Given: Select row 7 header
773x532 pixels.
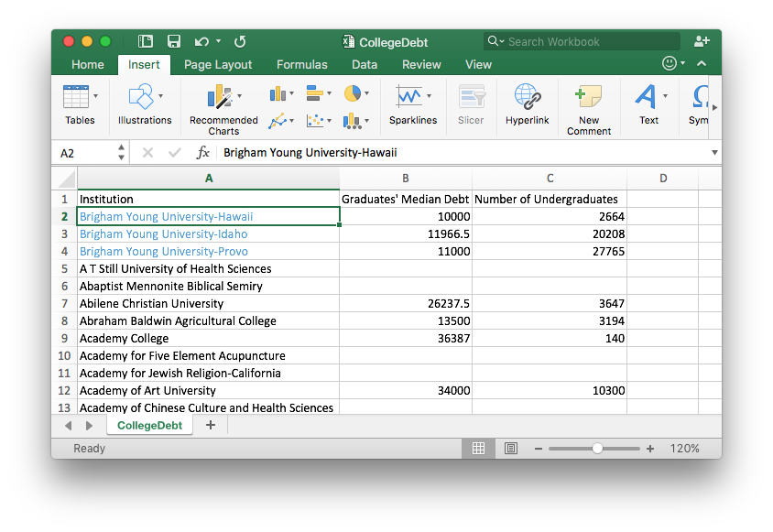Looking at the screenshot, I should click(65, 303).
